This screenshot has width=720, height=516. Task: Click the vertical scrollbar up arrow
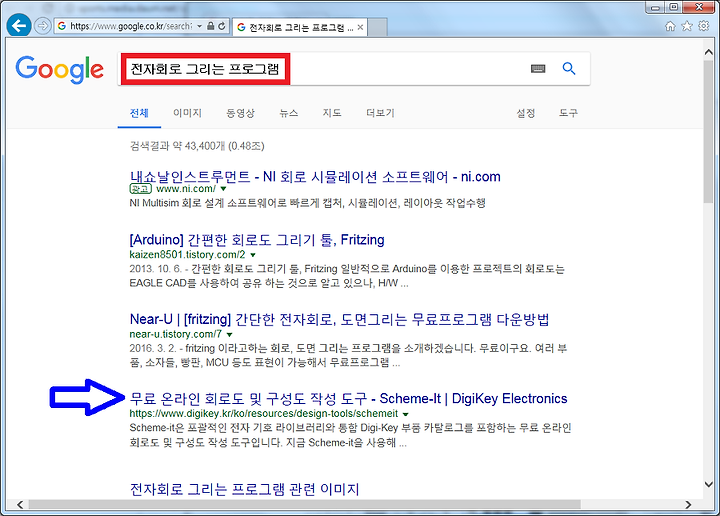tap(709, 52)
